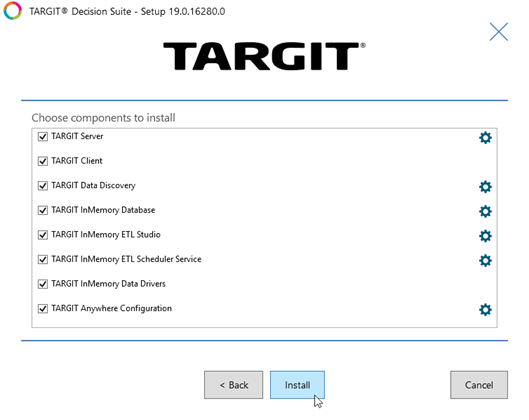Open settings gear for InMemory ETL Studio

tap(485, 236)
